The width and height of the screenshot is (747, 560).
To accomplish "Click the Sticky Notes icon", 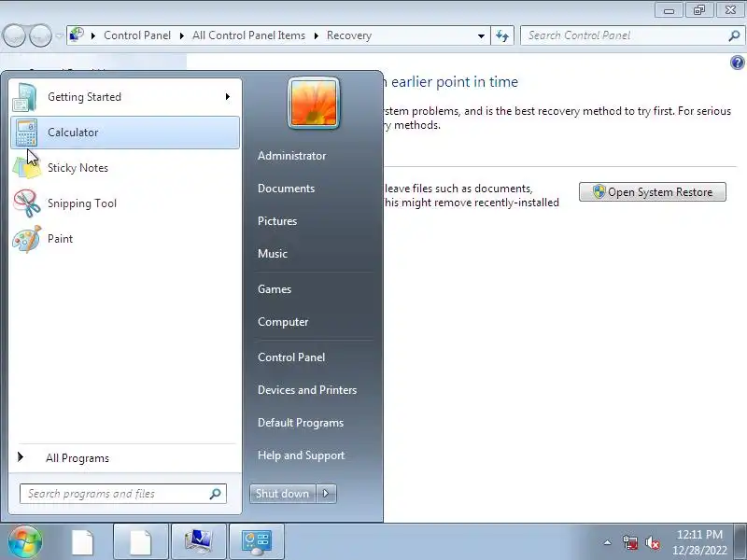I will click(x=26, y=168).
